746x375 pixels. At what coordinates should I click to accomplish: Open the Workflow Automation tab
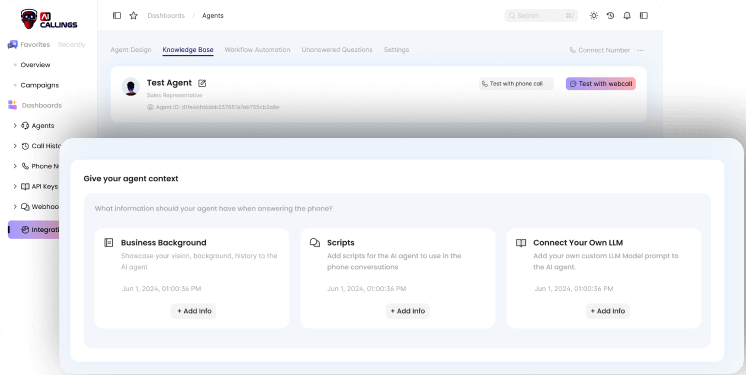(x=257, y=49)
